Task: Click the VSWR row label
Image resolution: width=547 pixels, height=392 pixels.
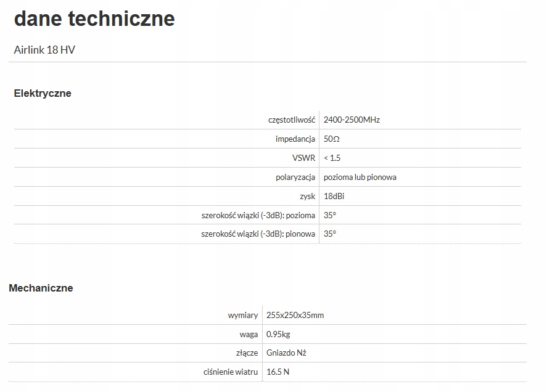Action: point(303,158)
